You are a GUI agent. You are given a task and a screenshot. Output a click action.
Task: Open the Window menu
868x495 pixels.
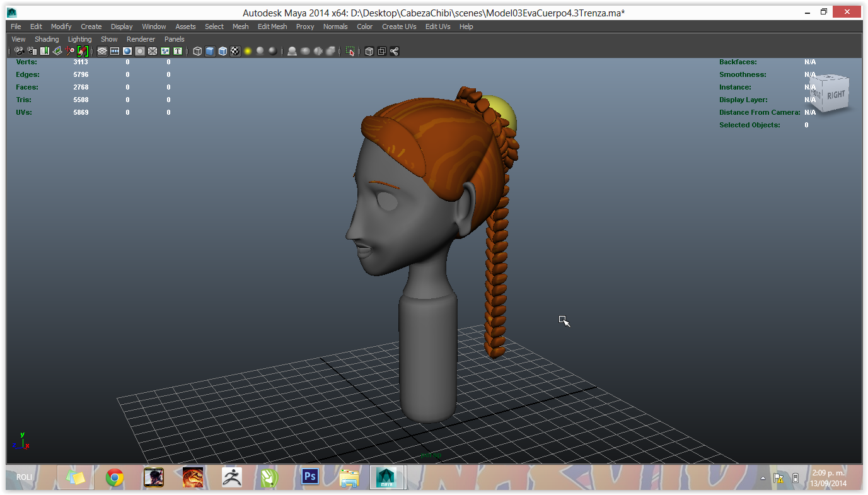154,26
